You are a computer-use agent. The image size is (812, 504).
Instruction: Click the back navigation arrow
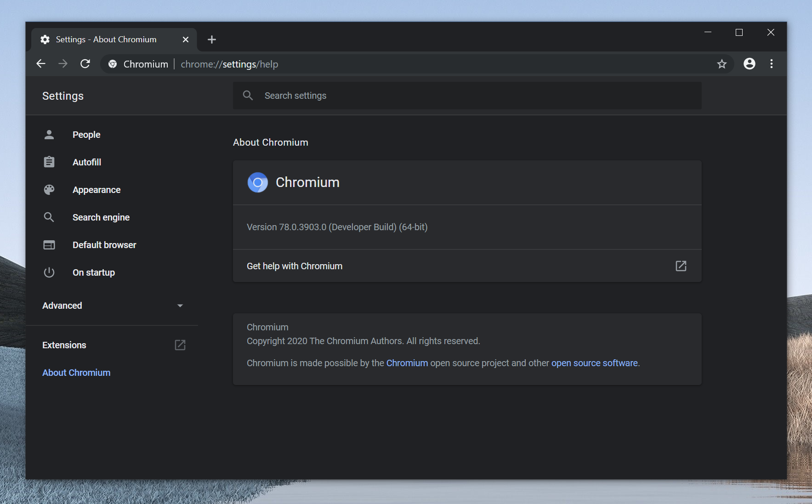[x=41, y=64]
